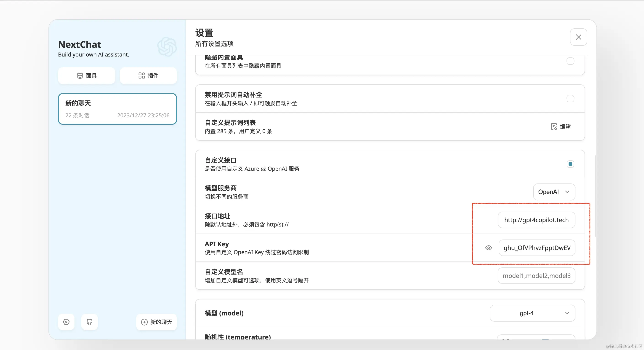Image resolution: width=644 pixels, height=350 pixels.
Task: Select the 新的聊天 conversation in the sidebar
Action: click(117, 109)
